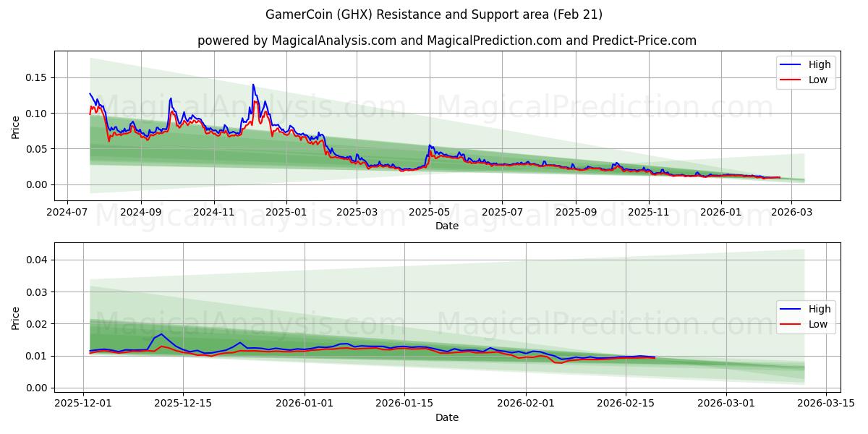Viewport: 868px width, 434px height.
Task: Click the '0.15' y-axis tick label
Action: tap(38, 77)
